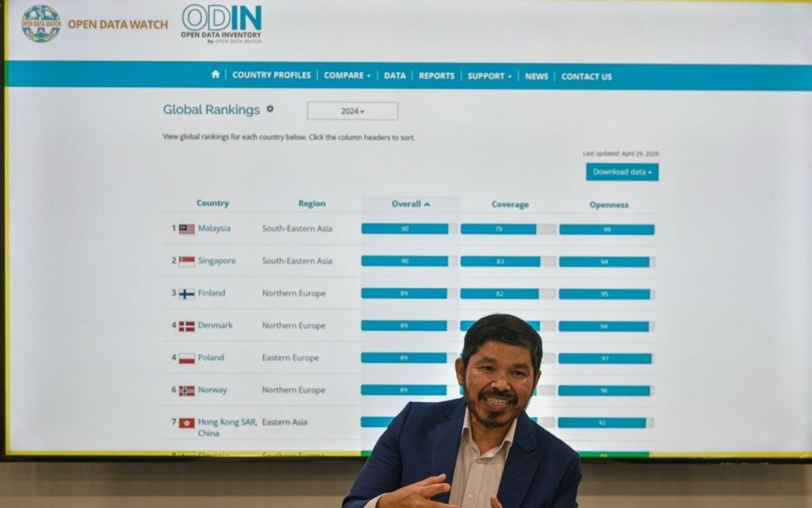Open the Norway country link

[212, 390]
